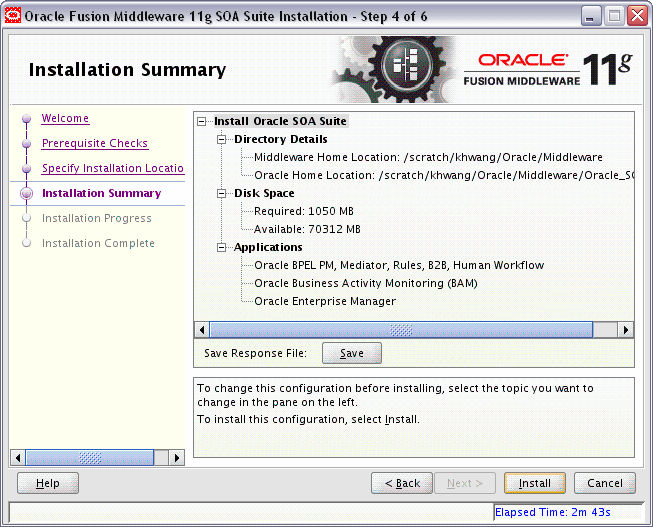Click the Save Response File label
This screenshot has height=527, width=653.
tap(255, 353)
